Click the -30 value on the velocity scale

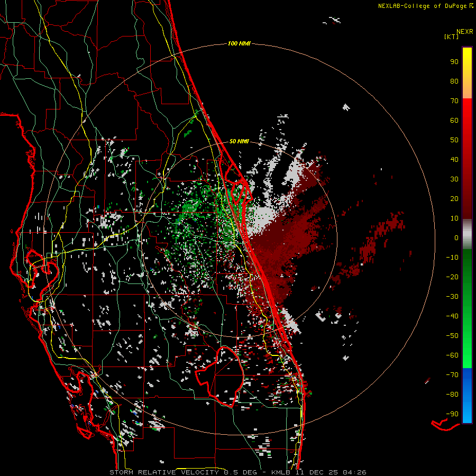coord(452,297)
